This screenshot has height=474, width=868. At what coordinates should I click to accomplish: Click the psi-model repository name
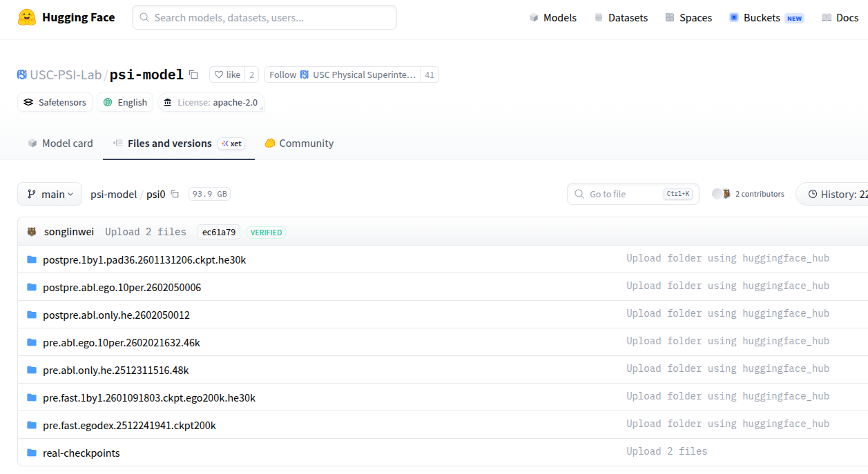(146, 75)
